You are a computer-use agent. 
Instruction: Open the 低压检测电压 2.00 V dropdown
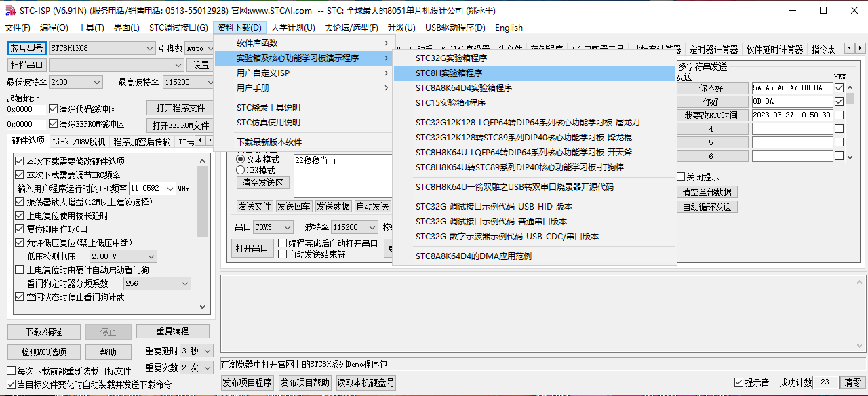(x=123, y=257)
